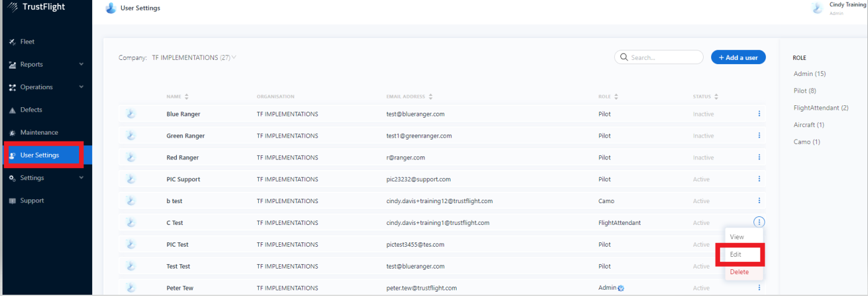This screenshot has height=296, width=868.
Task: Expand the Settings sidebar section
Action: (81, 178)
